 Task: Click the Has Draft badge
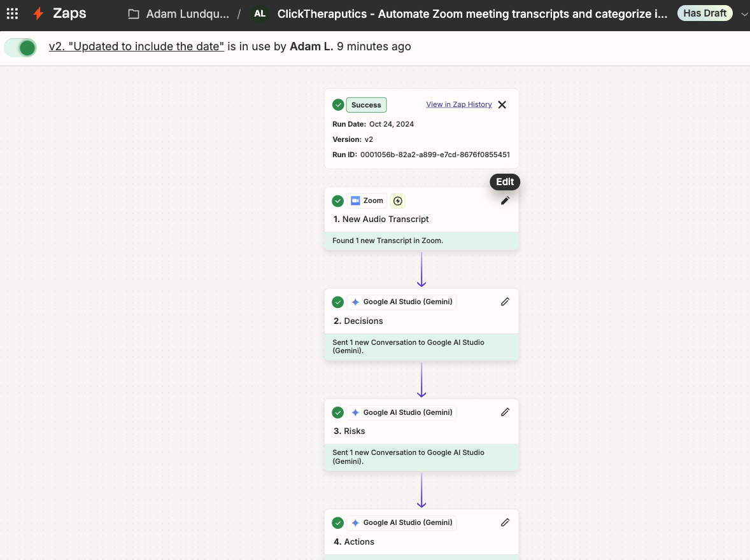(x=705, y=13)
